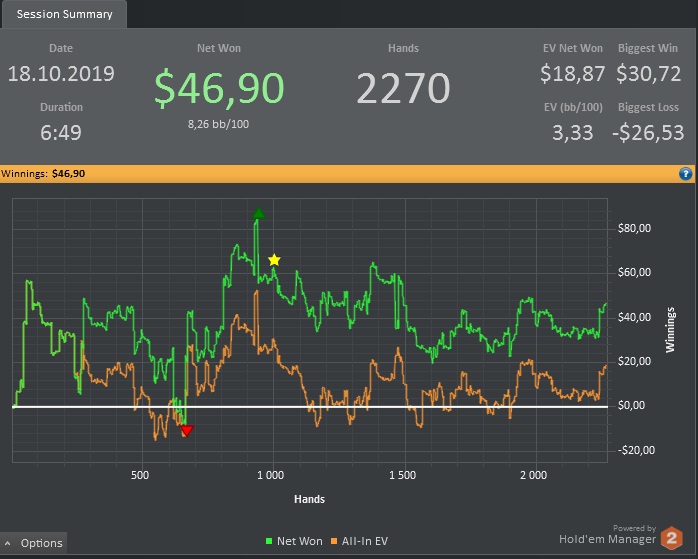Click the EV (bb/100) heading

[573, 107]
